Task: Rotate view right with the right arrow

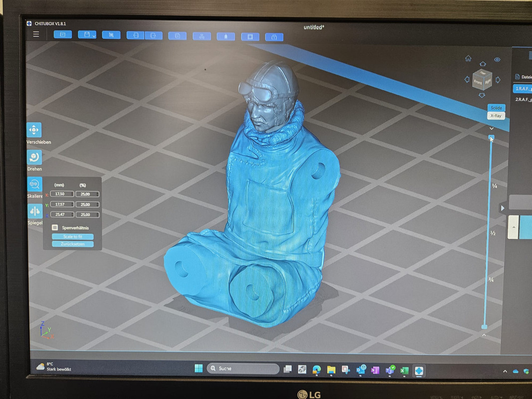Action: (498, 80)
